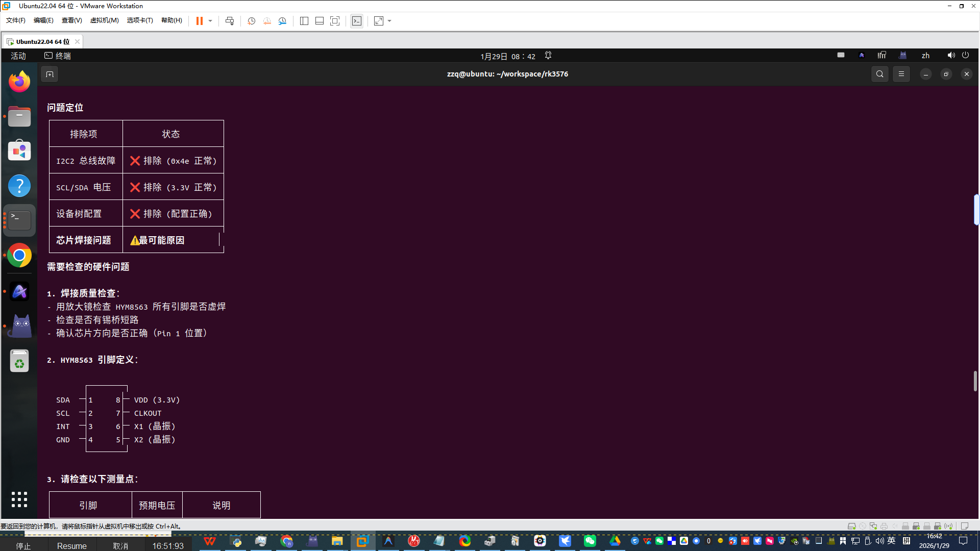
Task: Click 活动 Activities button
Action: pos(18,56)
